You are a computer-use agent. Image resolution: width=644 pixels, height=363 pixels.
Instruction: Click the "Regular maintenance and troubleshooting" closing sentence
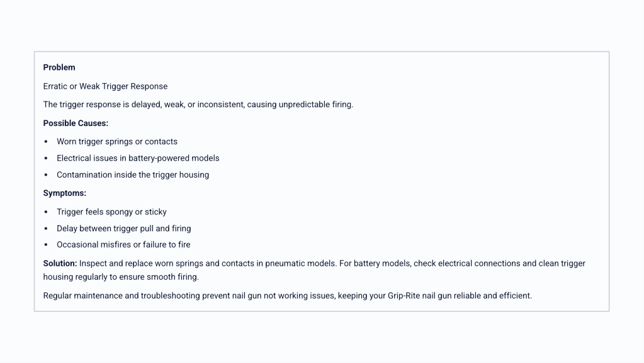tap(121, 296)
